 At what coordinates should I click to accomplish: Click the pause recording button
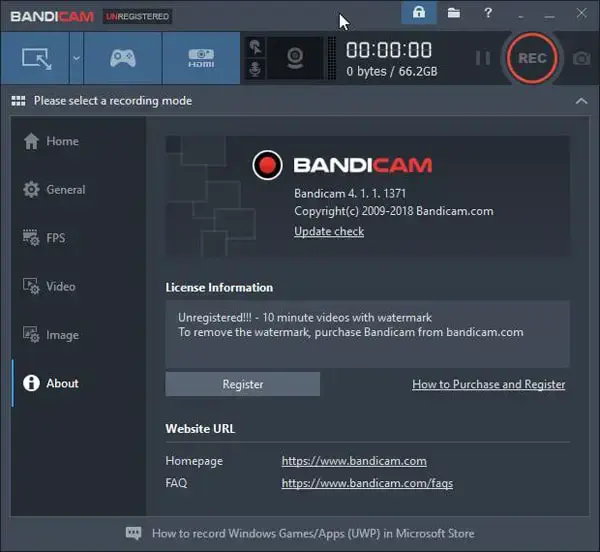click(483, 58)
